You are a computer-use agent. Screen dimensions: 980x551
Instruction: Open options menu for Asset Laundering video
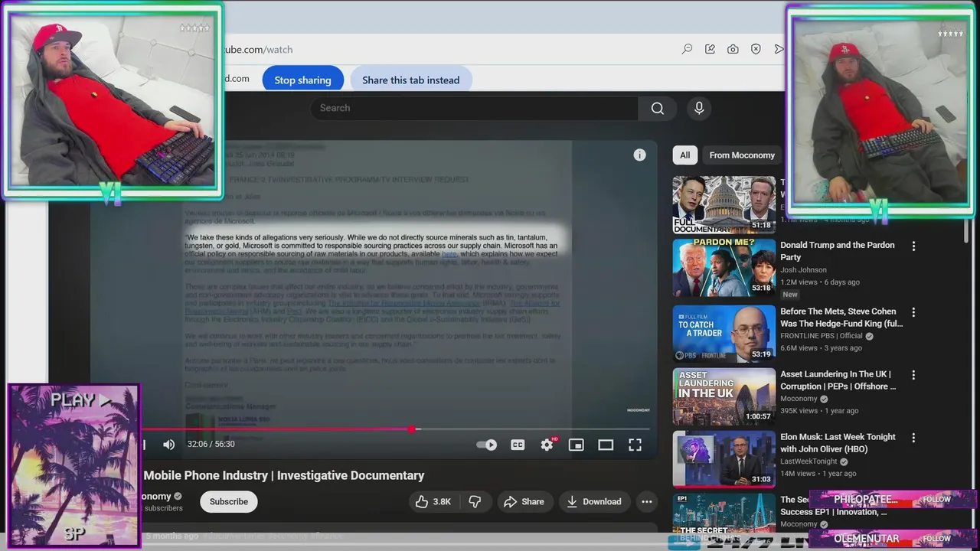[913, 375]
